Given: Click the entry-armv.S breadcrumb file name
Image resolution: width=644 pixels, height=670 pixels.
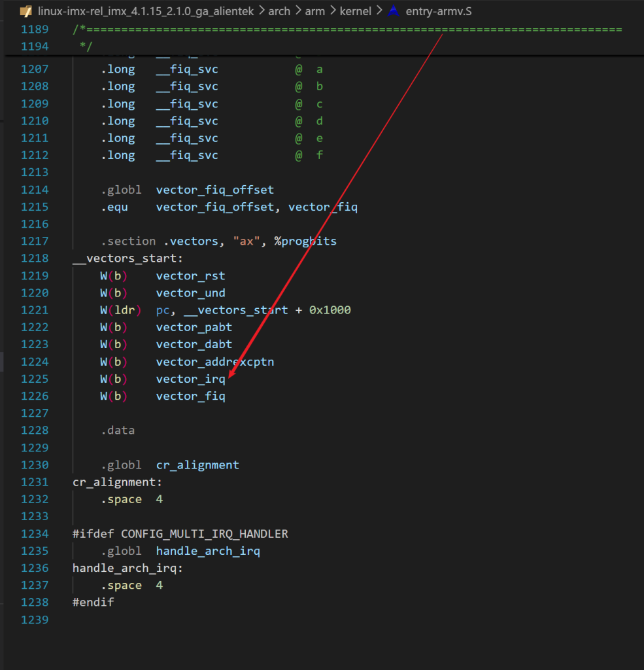Looking at the screenshot, I should (439, 11).
